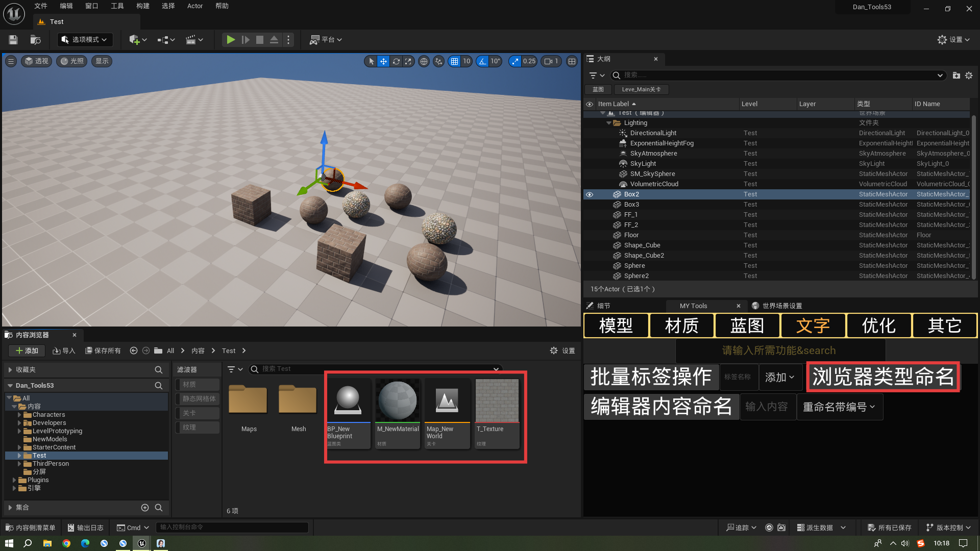This screenshot has width=980, height=551.
Task: Switch to the 世界场景设置 tab
Action: tap(776, 306)
